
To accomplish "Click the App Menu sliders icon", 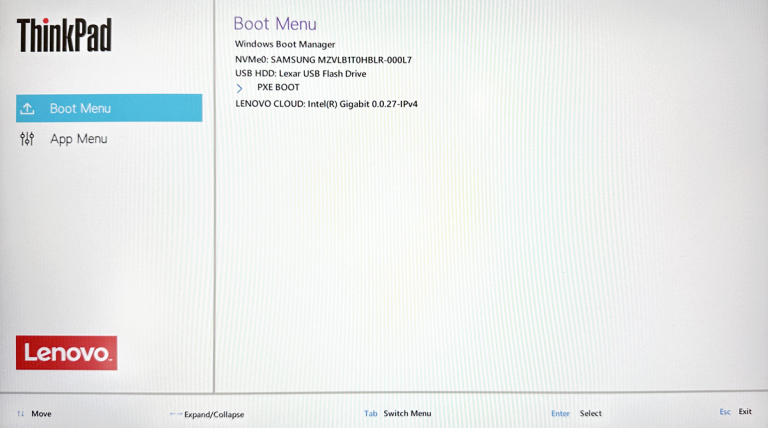I will coord(27,139).
